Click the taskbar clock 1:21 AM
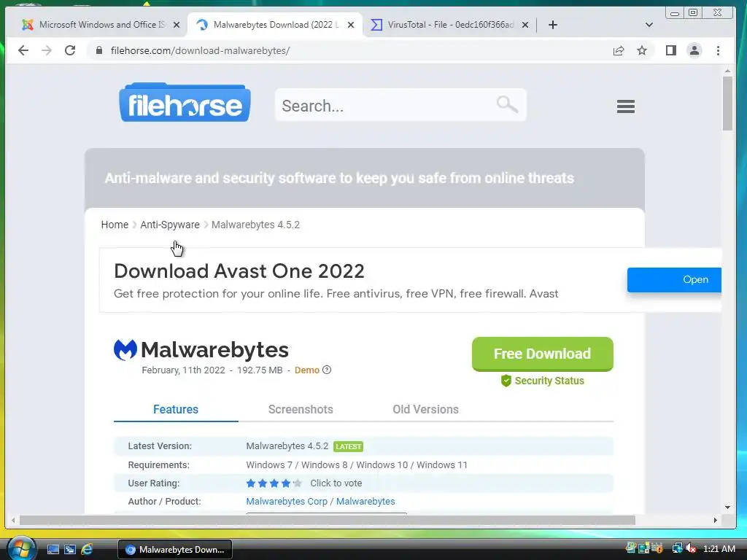 [x=719, y=549]
